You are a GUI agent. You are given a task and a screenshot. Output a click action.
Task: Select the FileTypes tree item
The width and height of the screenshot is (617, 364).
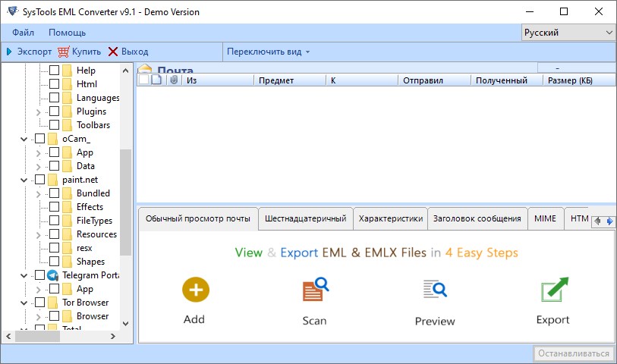click(x=94, y=221)
